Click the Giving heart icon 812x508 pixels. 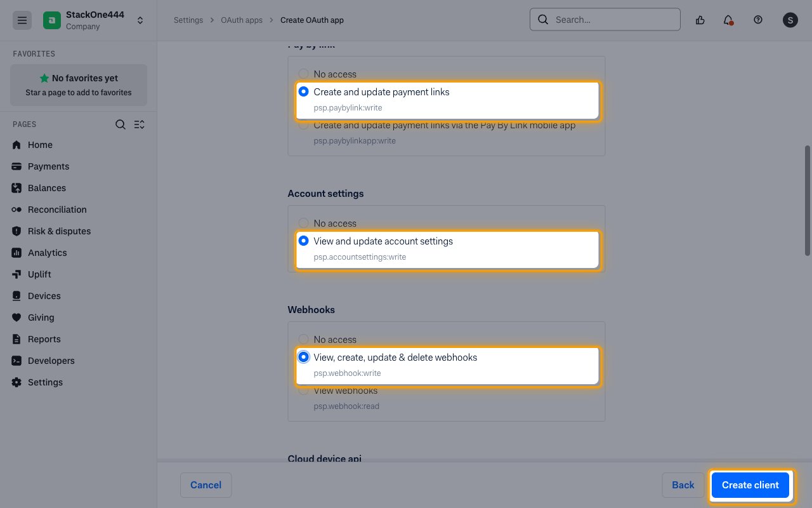[x=16, y=317]
